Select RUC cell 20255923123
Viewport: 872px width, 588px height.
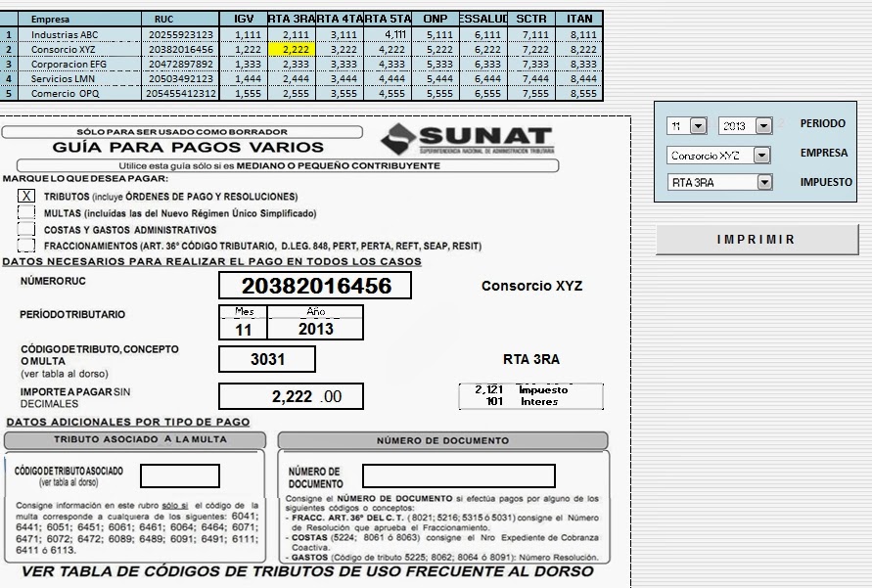(180, 34)
